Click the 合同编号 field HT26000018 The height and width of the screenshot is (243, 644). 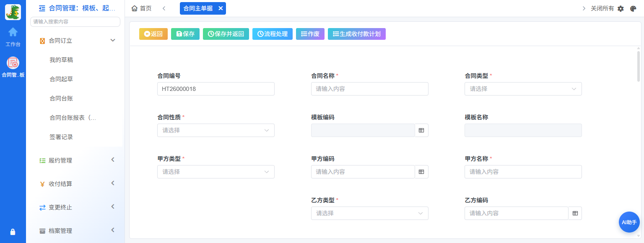pyautogui.click(x=216, y=89)
